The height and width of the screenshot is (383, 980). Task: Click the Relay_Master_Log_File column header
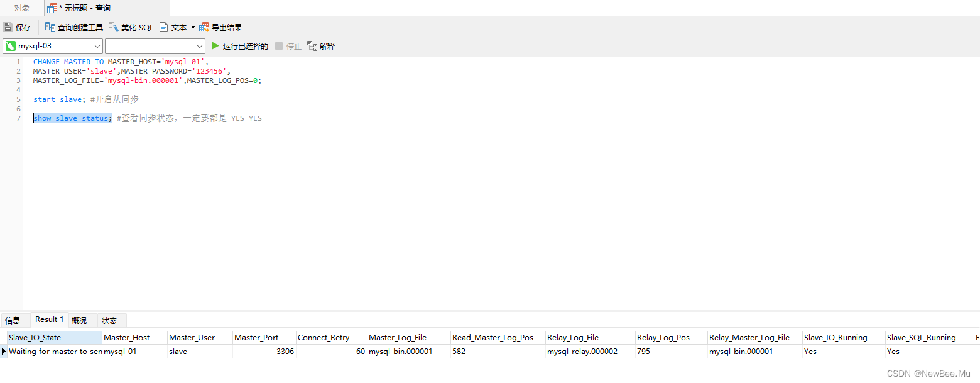click(x=754, y=338)
